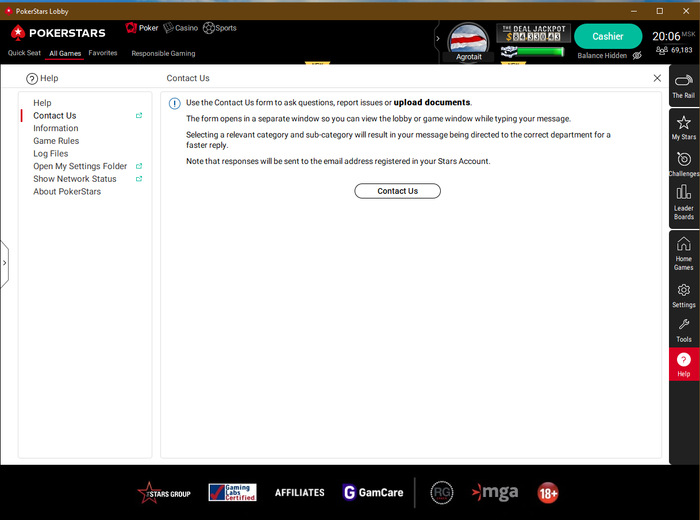This screenshot has height=520, width=700.
Task: Minimize the PokerStars Lobby window
Action: pos(633,11)
